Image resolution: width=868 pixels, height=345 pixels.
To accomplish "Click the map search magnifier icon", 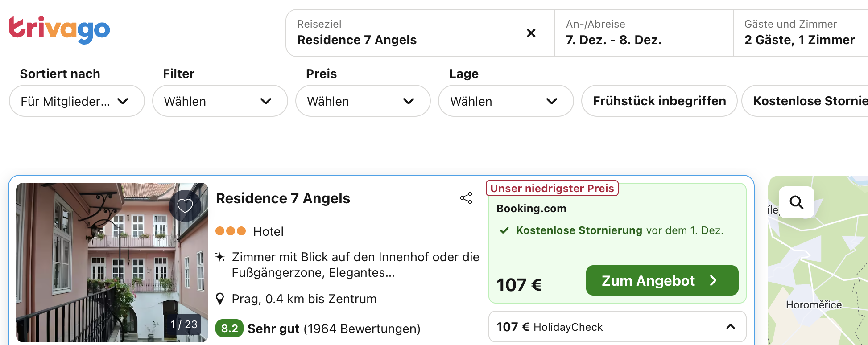I will coord(796,202).
